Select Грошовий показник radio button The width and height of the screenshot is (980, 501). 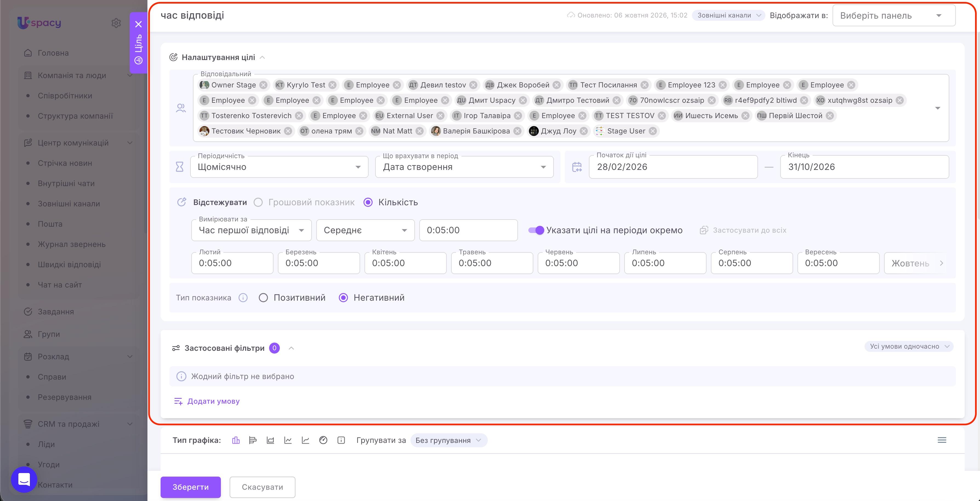[x=258, y=202]
